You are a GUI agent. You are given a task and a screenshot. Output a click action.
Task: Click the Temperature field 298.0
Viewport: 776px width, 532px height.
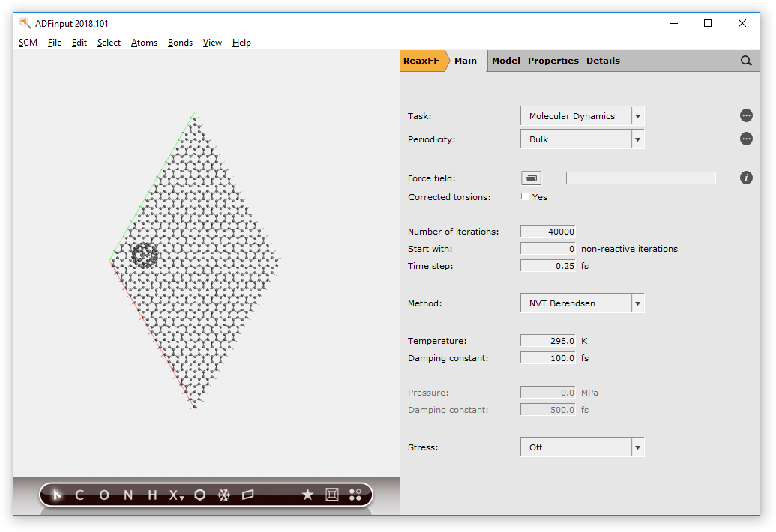(548, 341)
